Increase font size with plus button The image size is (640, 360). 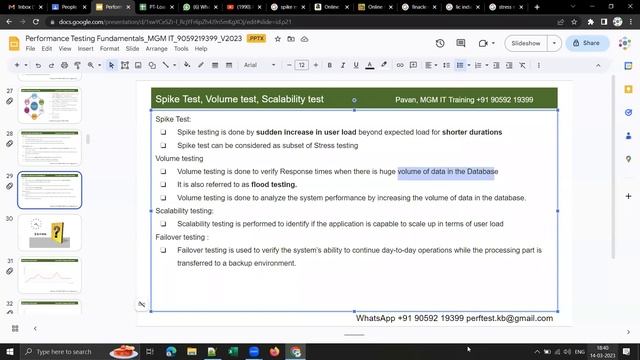pos(316,65)
